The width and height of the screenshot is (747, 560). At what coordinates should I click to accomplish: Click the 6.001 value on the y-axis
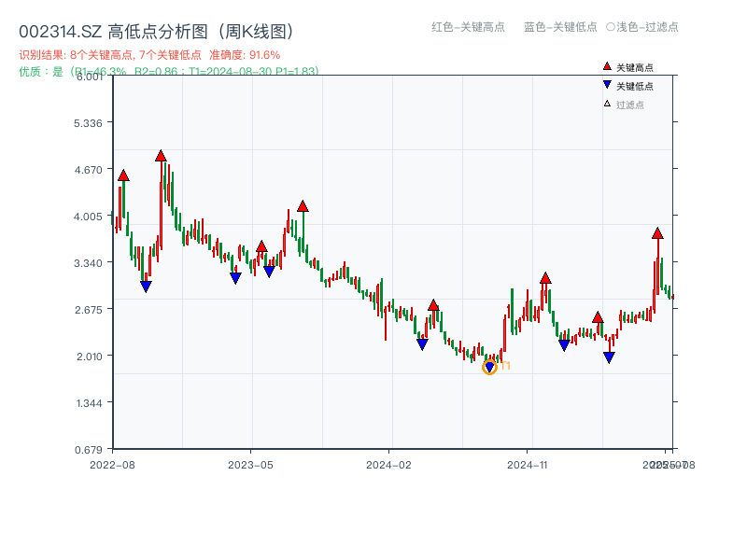[88, 78]
